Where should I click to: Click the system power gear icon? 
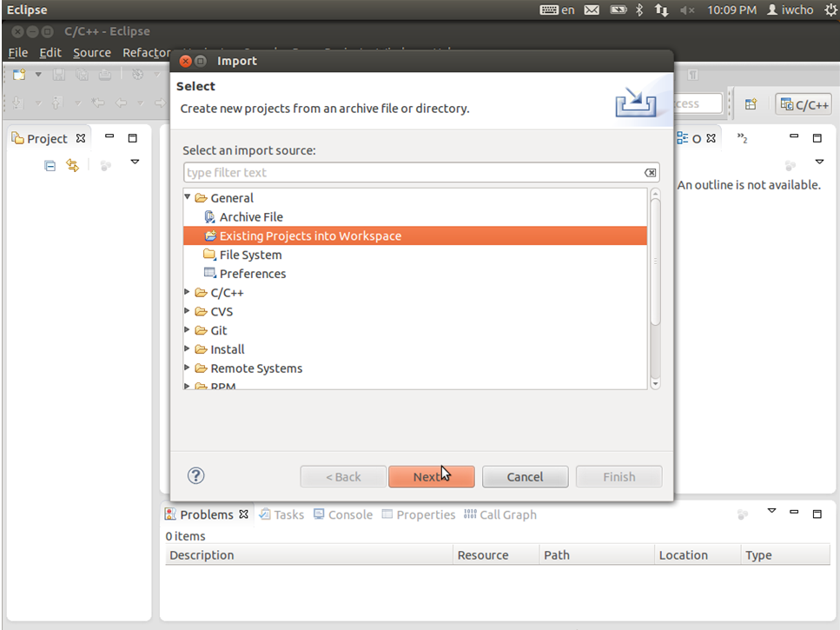[x=830, y=10]
